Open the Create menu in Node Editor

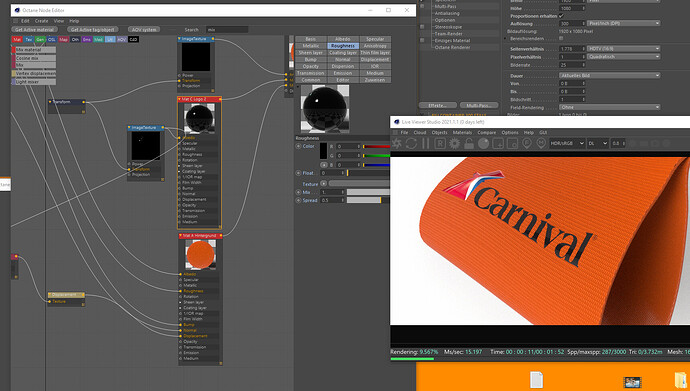pyautogui.click(x=42, y=21)
